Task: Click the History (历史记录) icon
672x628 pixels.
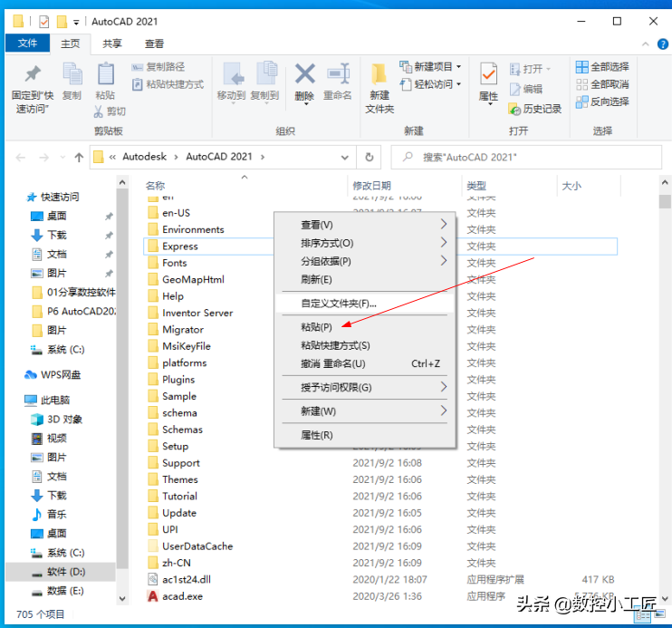Action: (x=514, y=110)
